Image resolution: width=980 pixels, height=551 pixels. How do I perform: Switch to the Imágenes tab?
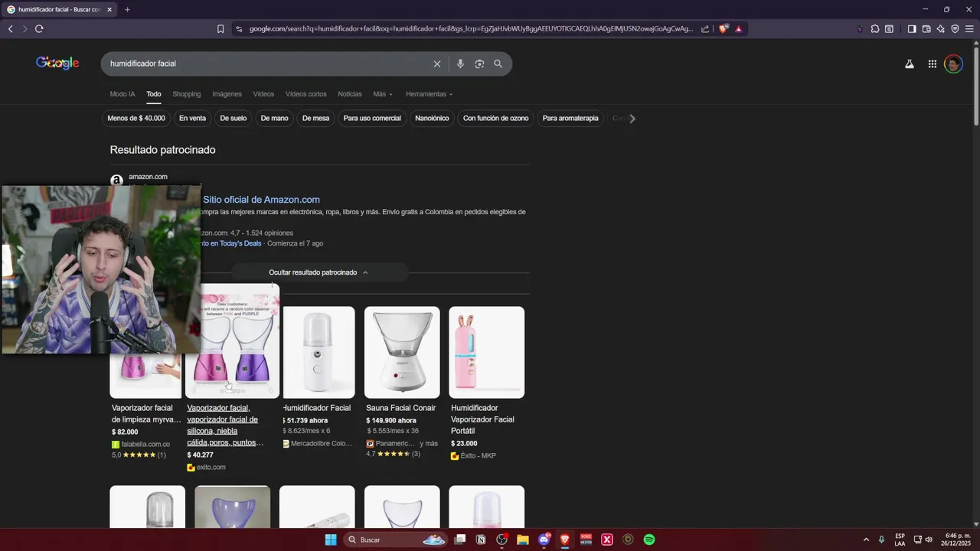coord(227,94)
